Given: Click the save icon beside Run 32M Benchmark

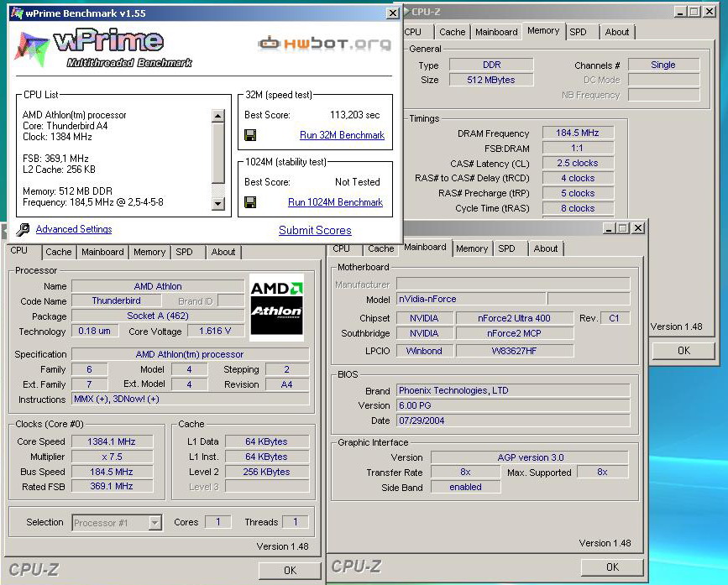Looking at the screenshot, I should click(250, 135).
